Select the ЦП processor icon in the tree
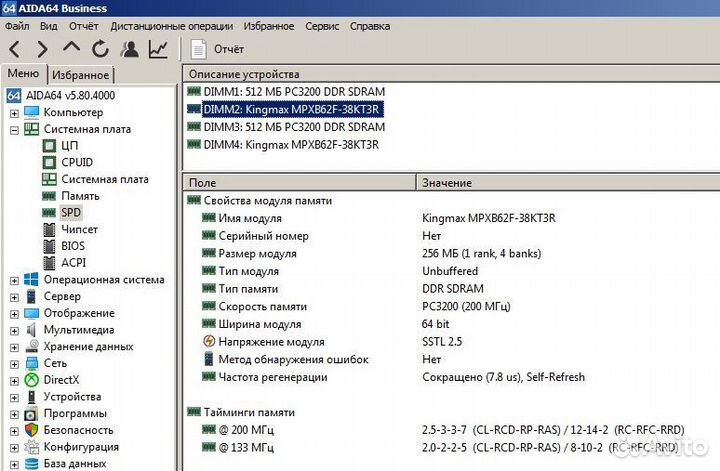This screenshot has height=471, width=720. pyautogui.click(x=49, y=146)
